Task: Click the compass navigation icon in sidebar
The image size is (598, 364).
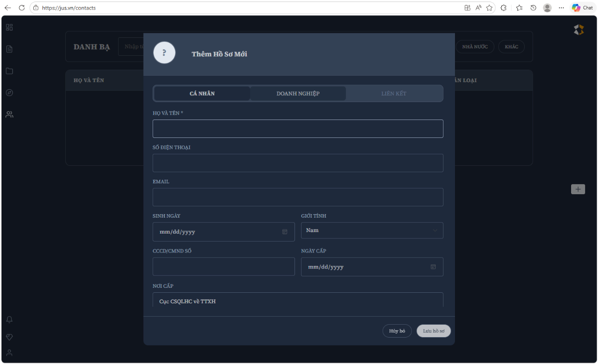Action: [9, 92]
